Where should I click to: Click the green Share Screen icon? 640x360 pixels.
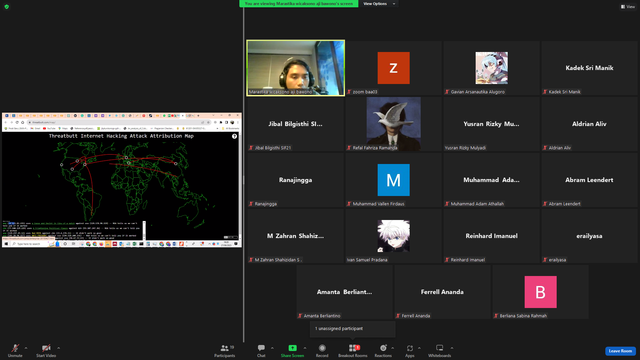pyautogui.click(x=293, y=348)
